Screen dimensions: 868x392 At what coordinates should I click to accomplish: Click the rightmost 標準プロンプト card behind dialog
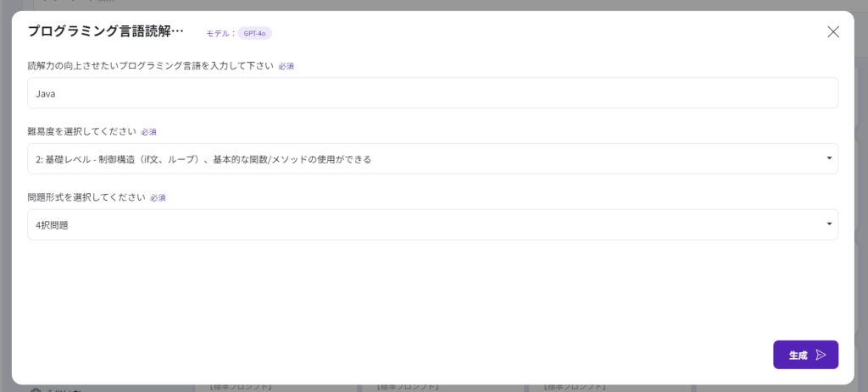[576, 388]
